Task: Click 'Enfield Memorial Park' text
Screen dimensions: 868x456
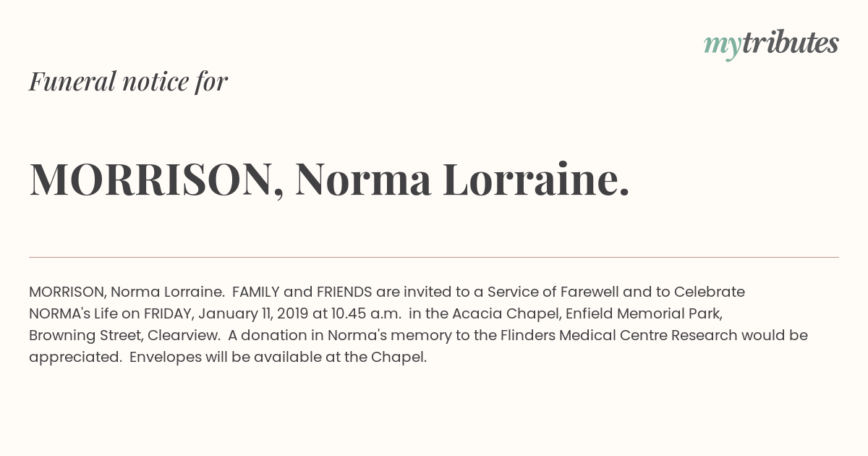Action: click(643, 313)
